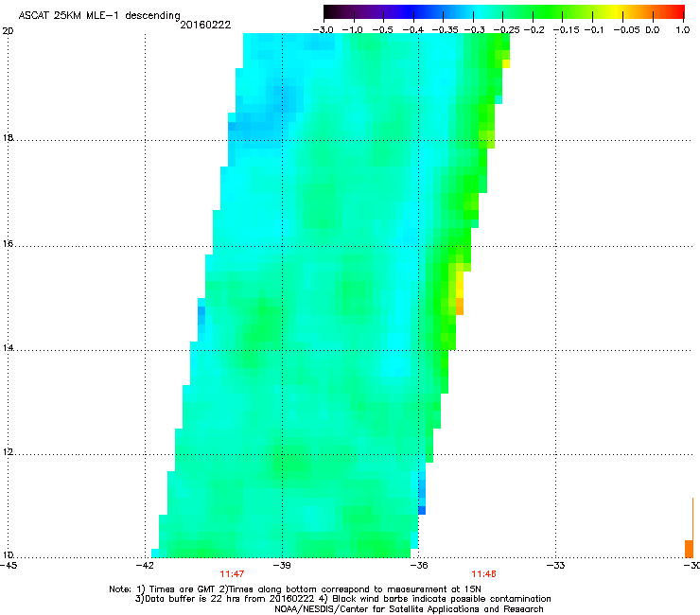Click the '-0.4' color bar label

413,30
